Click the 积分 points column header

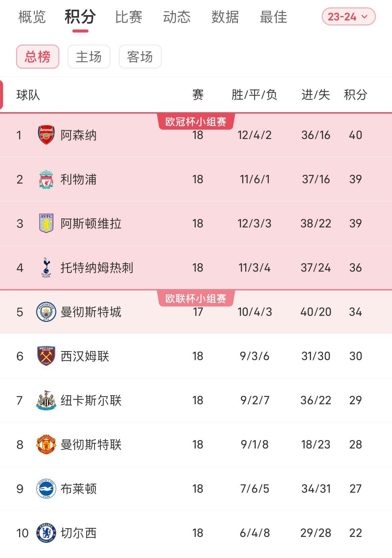pos(355,95)
